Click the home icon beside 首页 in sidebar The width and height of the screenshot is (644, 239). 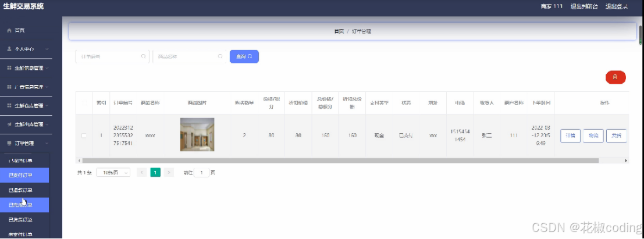click(9, 30)
